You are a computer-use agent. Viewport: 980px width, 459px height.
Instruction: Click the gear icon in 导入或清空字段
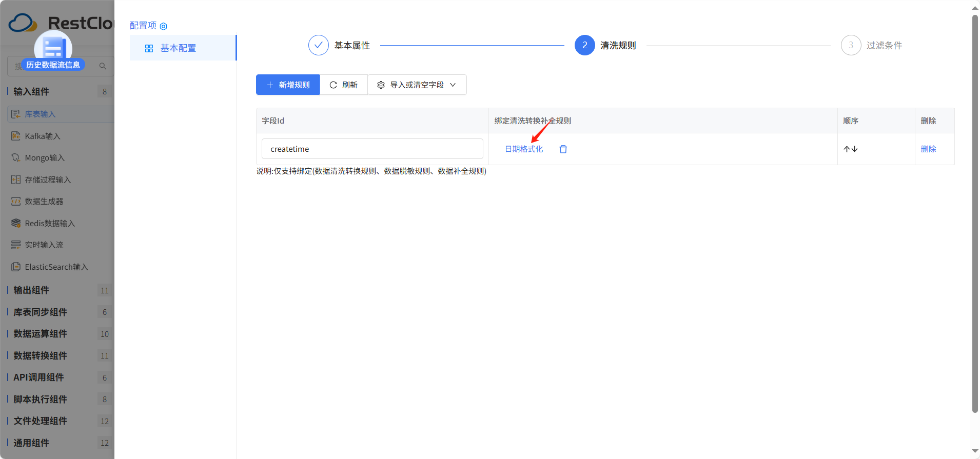381,85
